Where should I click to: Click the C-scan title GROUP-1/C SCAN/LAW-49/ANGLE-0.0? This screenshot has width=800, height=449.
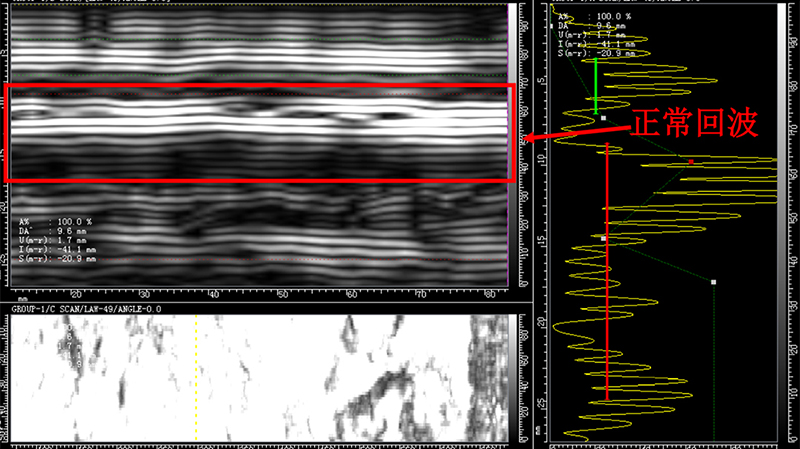86,309
